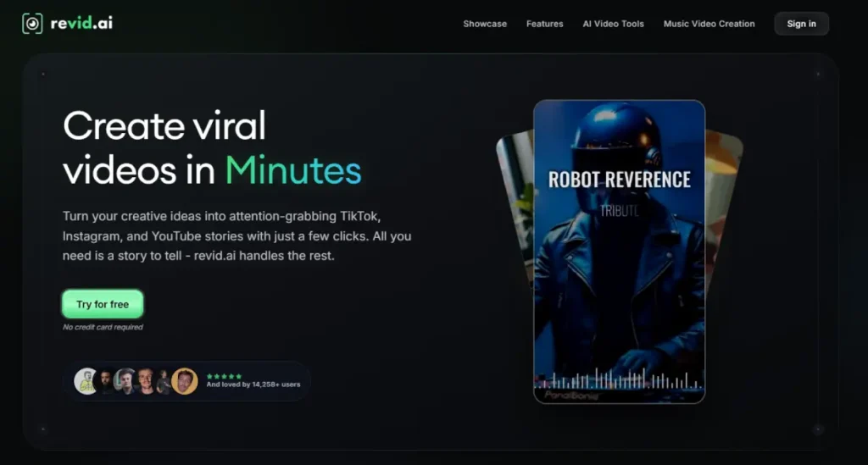The height and width of the screenshot is (465, 868).
Task: Click the revid.ai brand name text
Action: (x=81, y=23)
